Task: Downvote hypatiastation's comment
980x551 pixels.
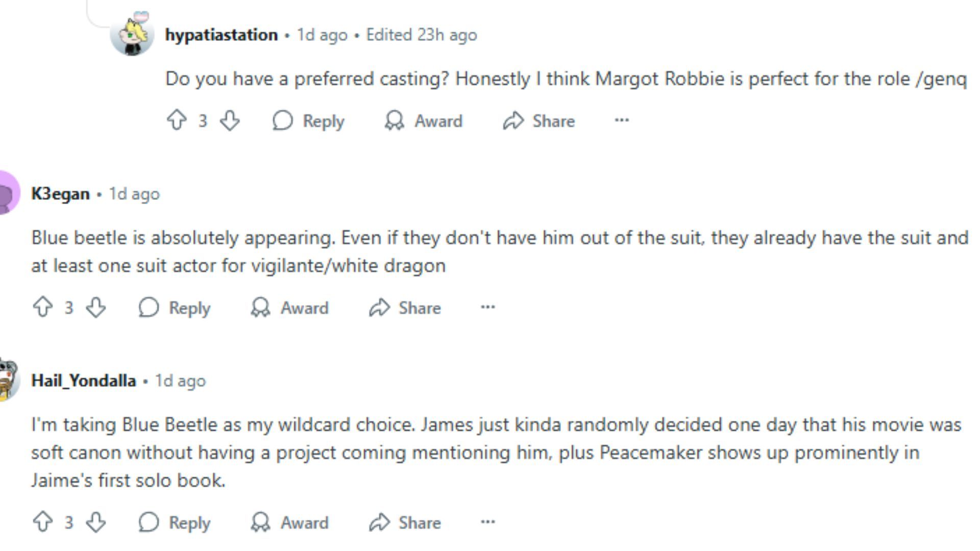Action: (x=230, y=121)
